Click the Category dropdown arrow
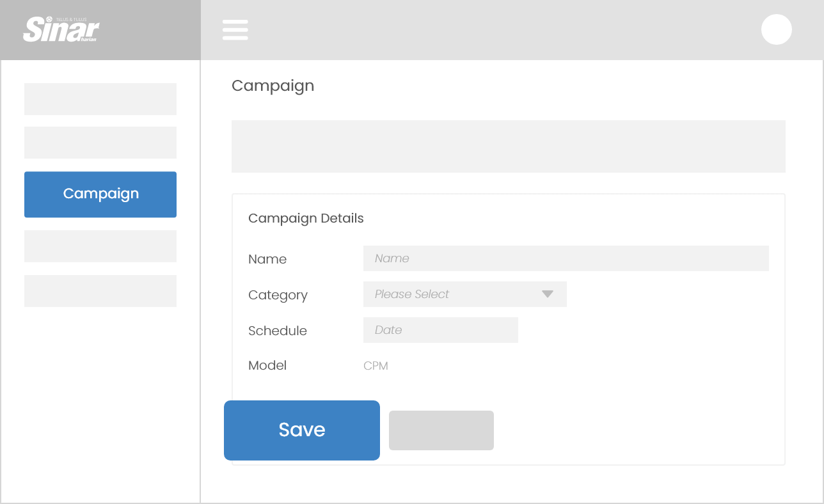The width and height of the screenshot is (824, 504). tap(547, 294)
